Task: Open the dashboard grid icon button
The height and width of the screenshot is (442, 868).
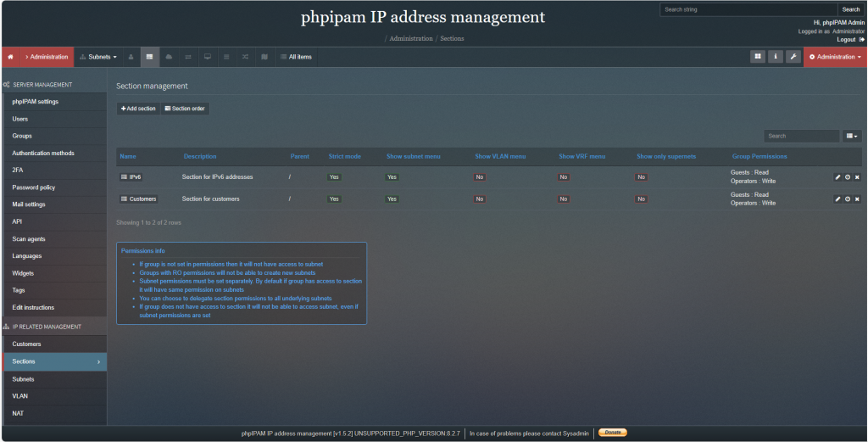Action: coord(758,57)
